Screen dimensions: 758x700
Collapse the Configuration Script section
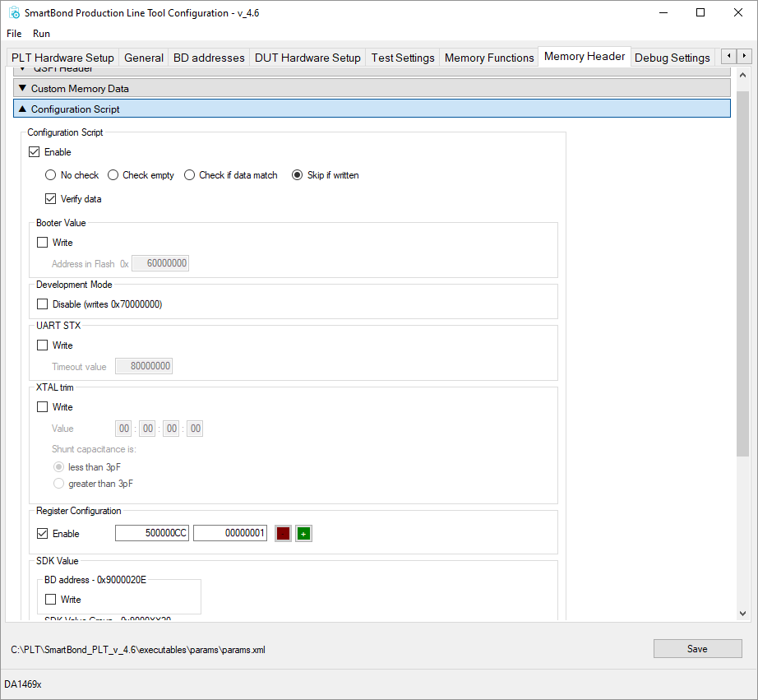[372, 109]
